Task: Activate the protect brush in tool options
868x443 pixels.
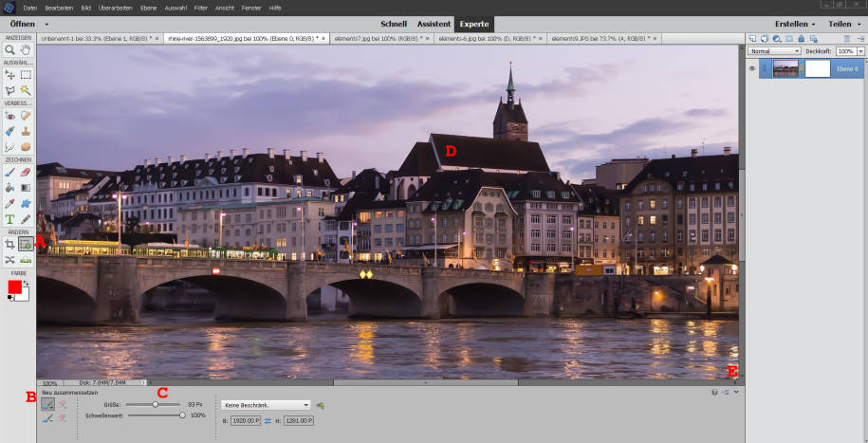Action: pos(47,403)
